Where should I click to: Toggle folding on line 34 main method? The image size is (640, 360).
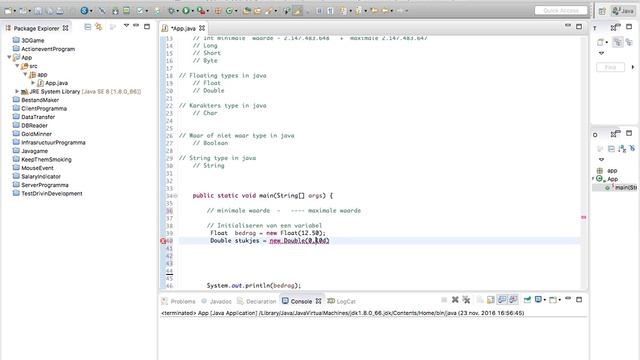click(176, 196)
